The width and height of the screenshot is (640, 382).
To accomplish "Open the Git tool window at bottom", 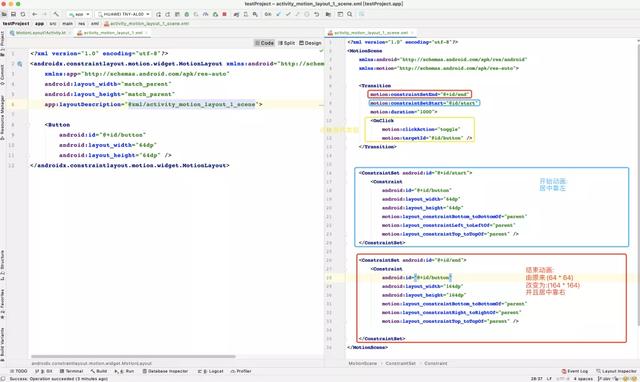I will click(x=44, y=371).
